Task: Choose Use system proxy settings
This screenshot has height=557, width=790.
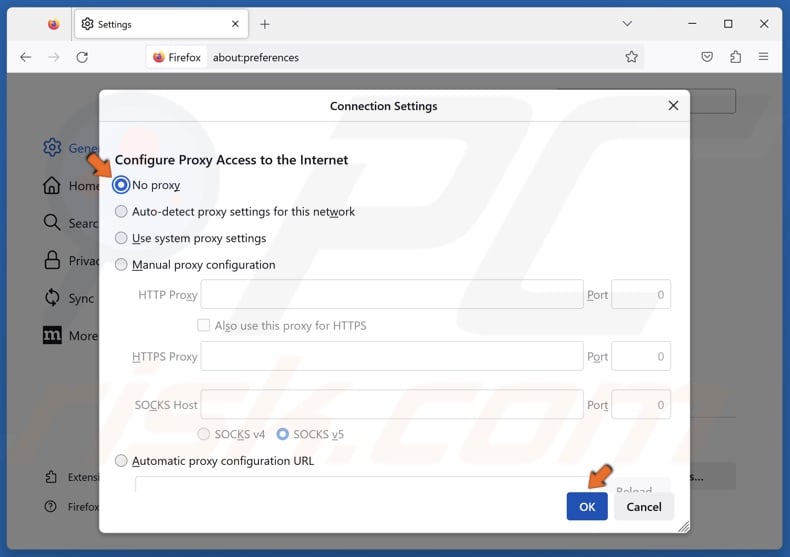Action: [x=121, y=238]
